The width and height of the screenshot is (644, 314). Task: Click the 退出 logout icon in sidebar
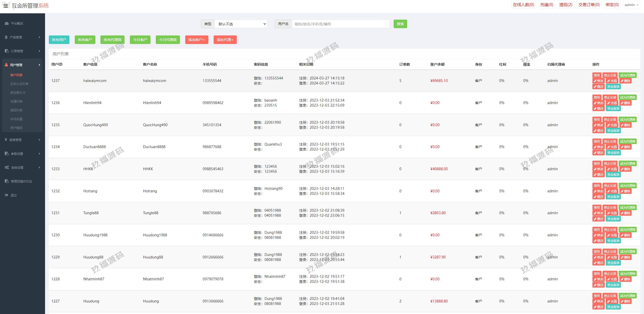(x=7, y=195)
